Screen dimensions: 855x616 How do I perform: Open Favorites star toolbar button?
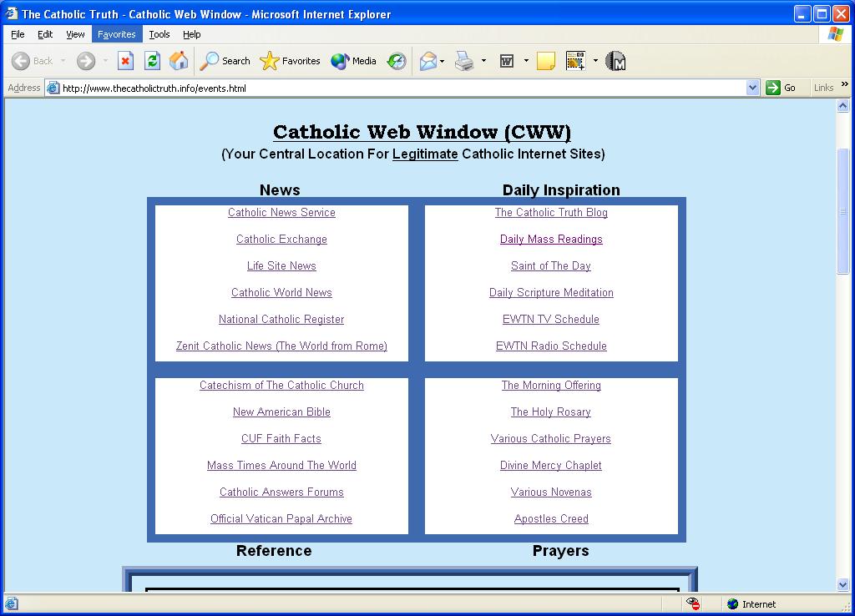[290, 61]
